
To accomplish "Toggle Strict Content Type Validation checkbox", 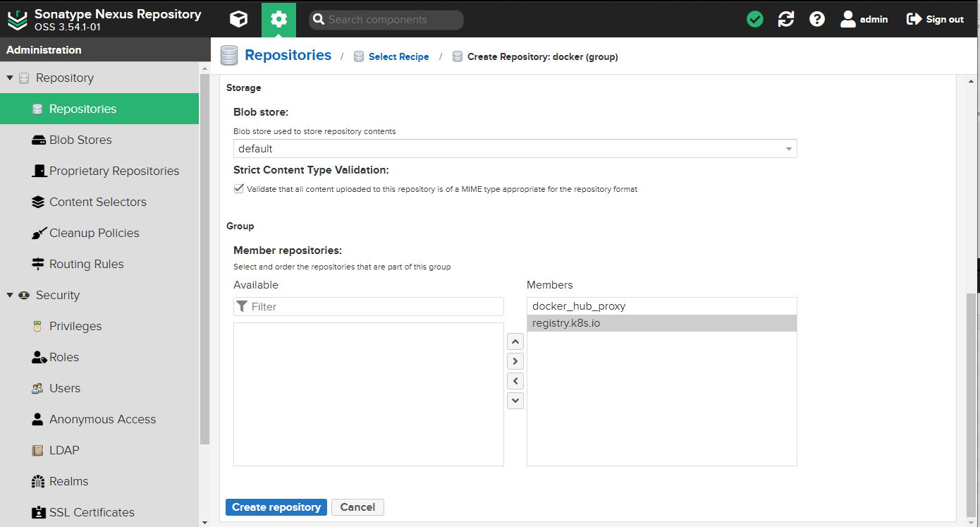I will 238,189.
